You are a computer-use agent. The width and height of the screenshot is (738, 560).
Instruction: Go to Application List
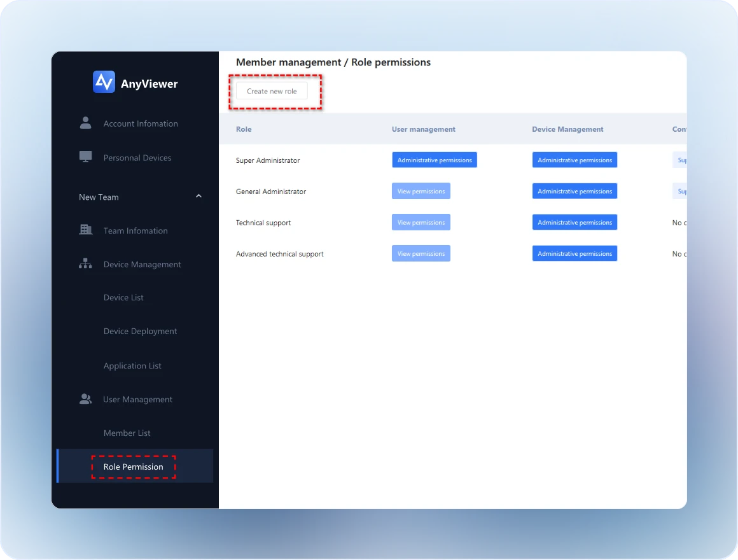pyautogui.click(x=132, y=366)
